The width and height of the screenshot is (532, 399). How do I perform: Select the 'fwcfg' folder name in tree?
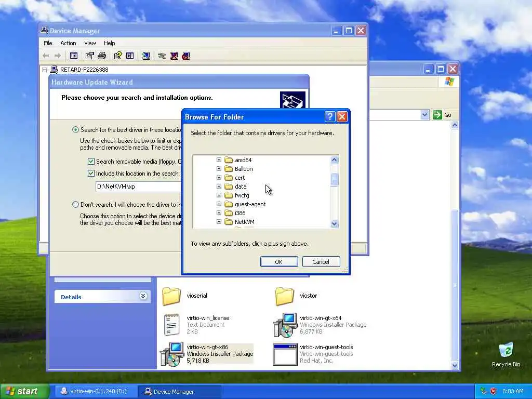pos(242,195)
